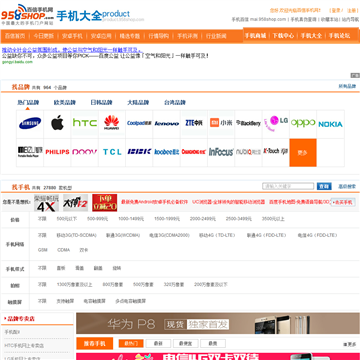Open 下载中心 in the navigation bar
The image size is (360, 360).
(283, 36)
